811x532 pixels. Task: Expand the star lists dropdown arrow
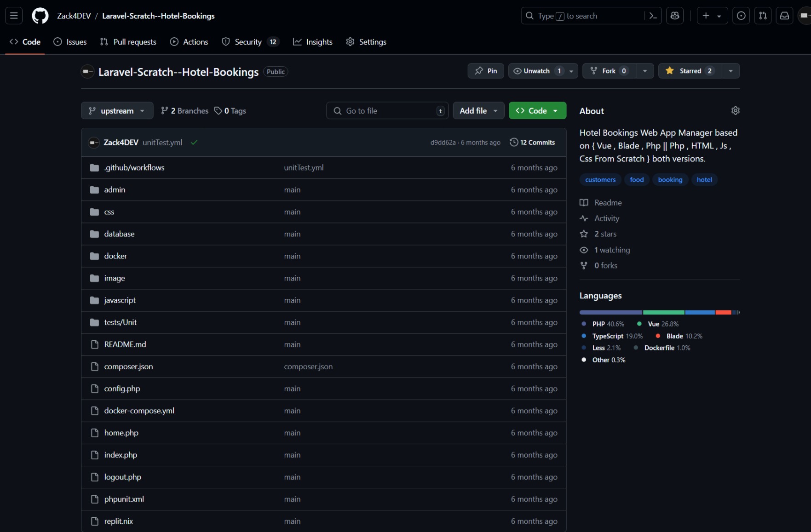730,71
